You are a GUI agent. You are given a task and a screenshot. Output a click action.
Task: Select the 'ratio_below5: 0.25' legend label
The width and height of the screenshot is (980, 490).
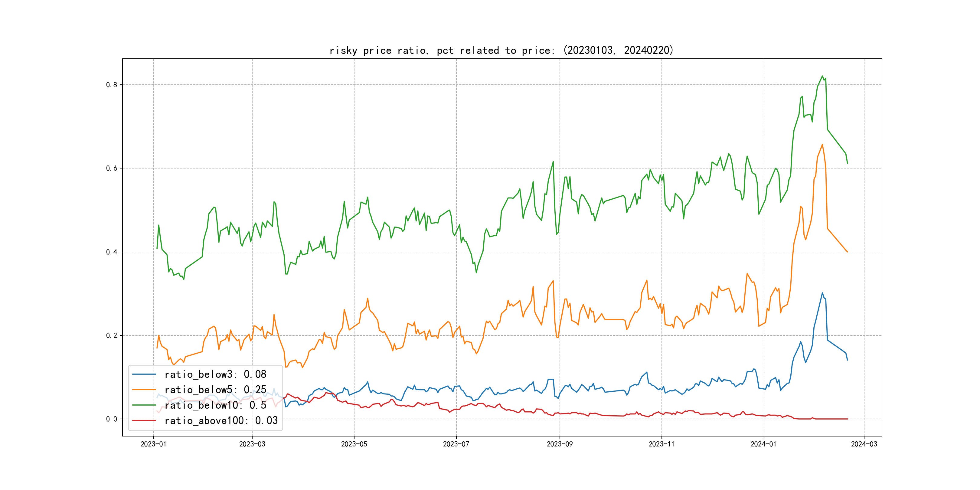click(x=215, y=390)
